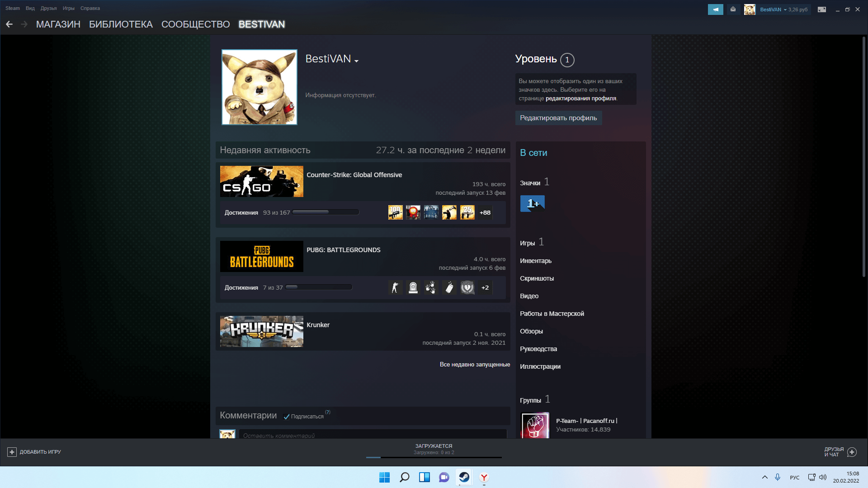
Task: Open the Chat taskbar icon
Action: tap(444, 477)
